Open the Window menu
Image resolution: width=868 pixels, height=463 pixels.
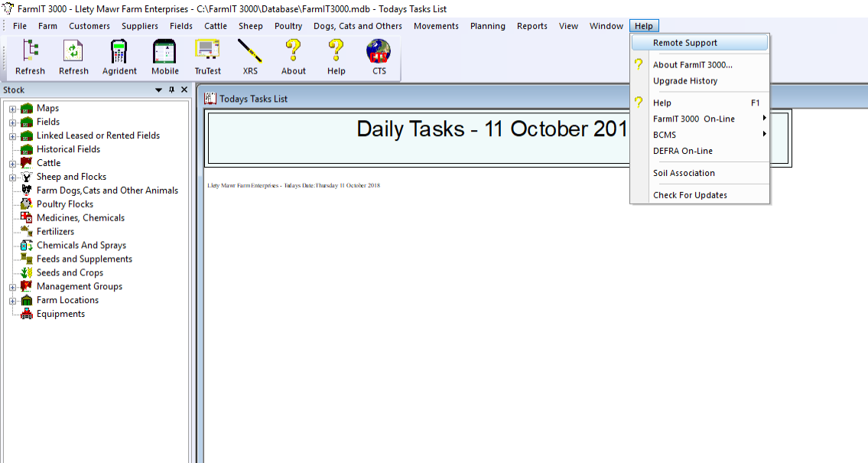pyautogui.click(x=606, y=26)
